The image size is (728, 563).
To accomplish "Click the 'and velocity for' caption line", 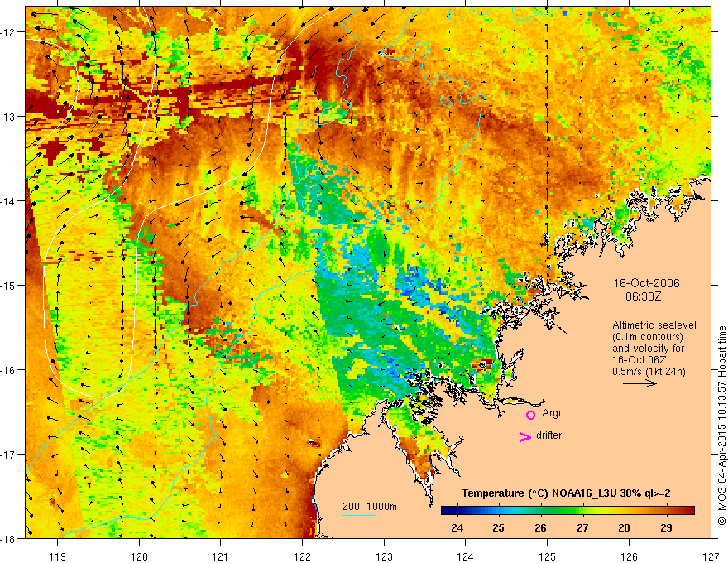I will click(x=648, y=349).
